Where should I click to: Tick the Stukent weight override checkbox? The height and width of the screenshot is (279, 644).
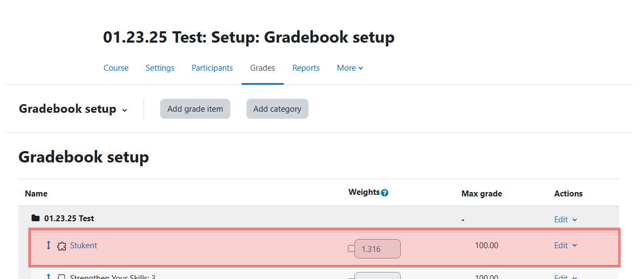[351, 249]
